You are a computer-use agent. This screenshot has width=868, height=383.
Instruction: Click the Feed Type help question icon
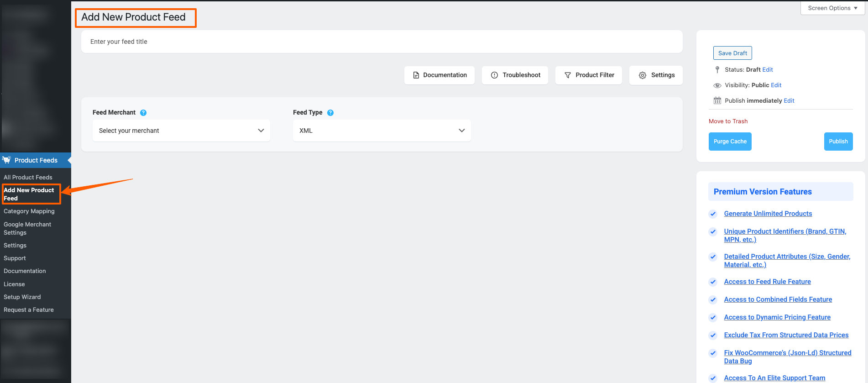330,113
